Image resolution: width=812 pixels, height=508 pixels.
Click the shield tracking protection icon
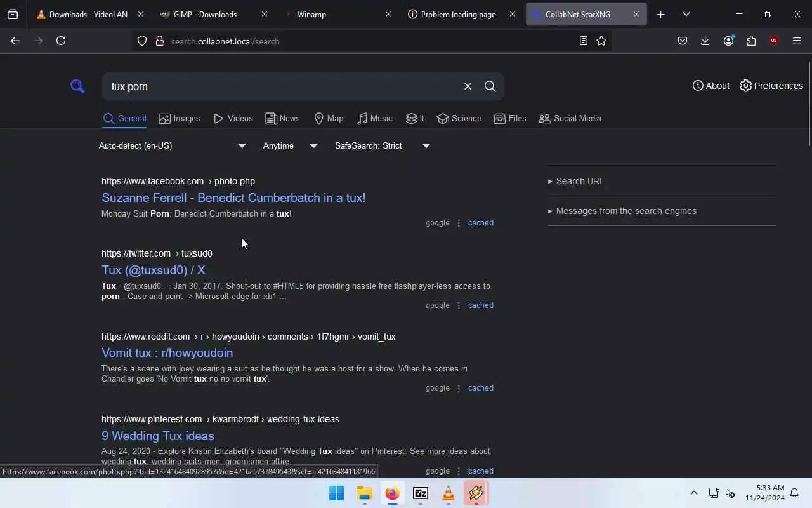point(142,41)
